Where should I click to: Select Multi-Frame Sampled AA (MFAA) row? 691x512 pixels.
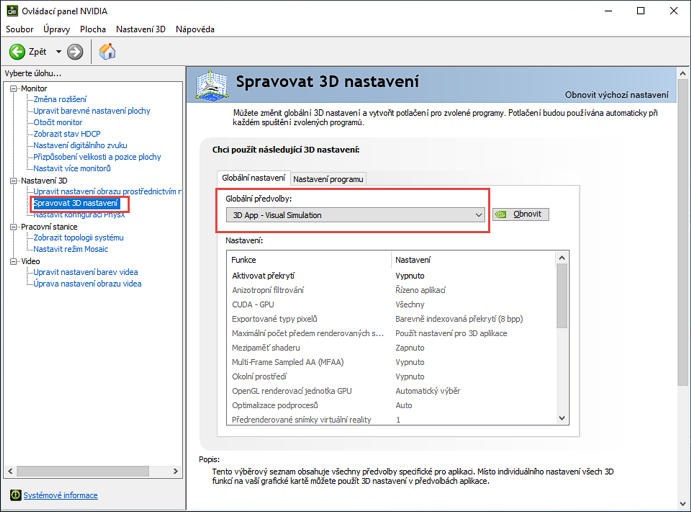click(391, 362)
